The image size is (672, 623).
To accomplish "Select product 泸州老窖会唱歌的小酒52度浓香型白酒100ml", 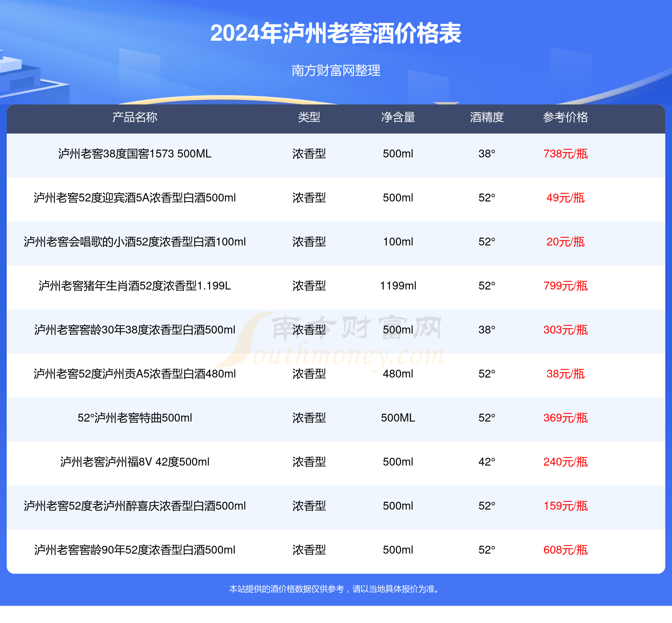I will 135,242.
